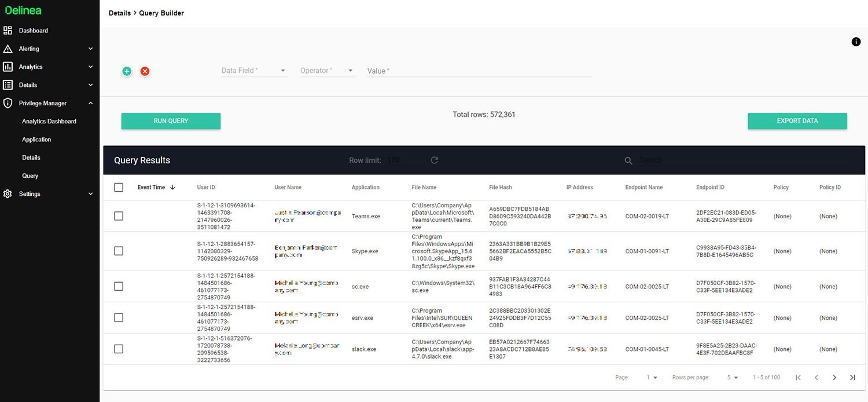Check the Teams.exe row checkbox
Viewport: 868px width, 402px height.
click(119, 216)
